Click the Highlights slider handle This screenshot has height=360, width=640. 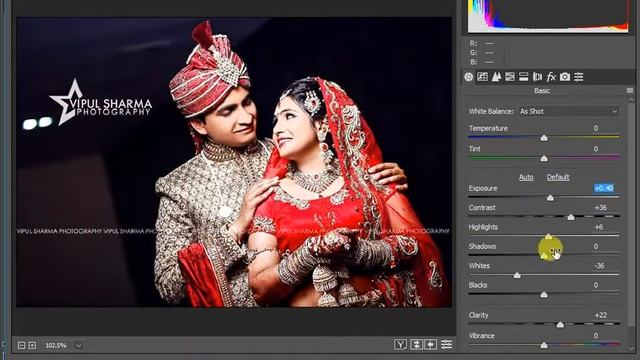pyautogui.click(x=548, y=236)
